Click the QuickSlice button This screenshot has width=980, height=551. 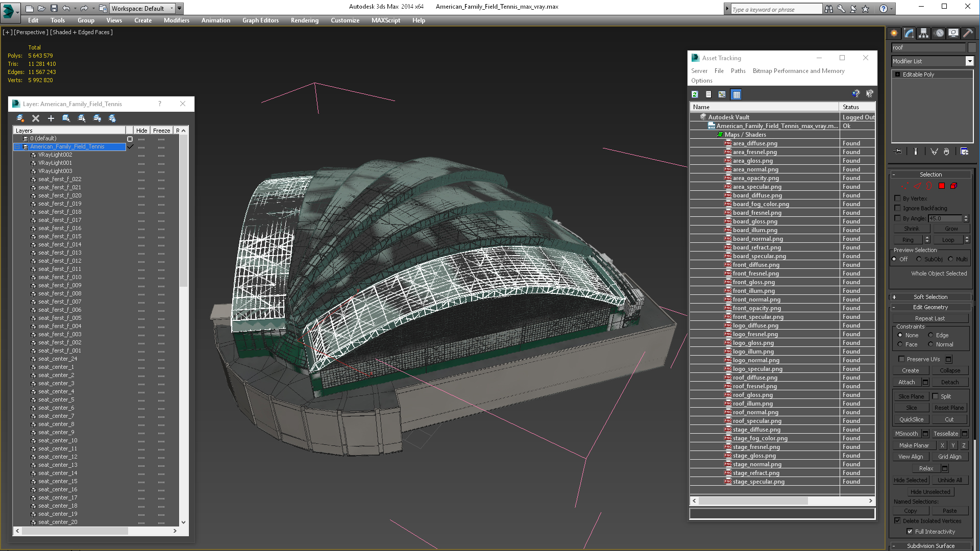[911, 419]
